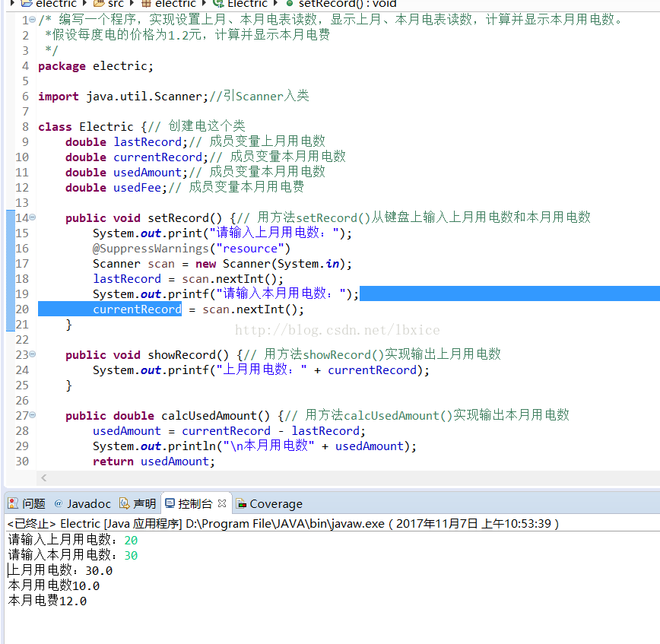Select the 控制台 (Console) tab
The width and height of the screenshot is (660, 644).
click(189, 503)
